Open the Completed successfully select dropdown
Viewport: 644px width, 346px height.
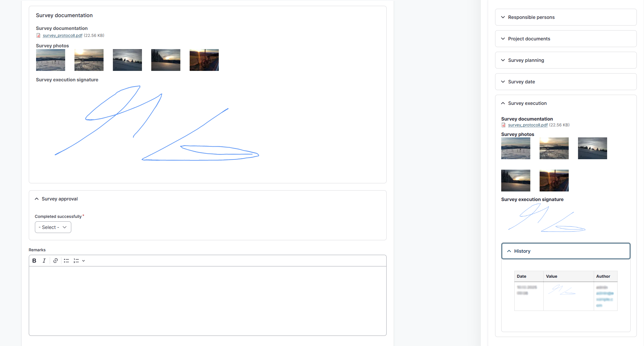click(x=53, y=227)
